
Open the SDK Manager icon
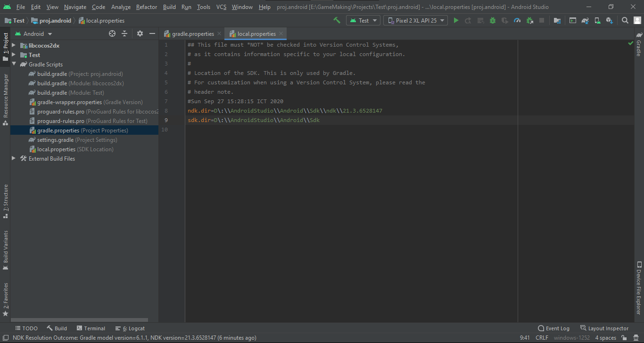[610, 20]
